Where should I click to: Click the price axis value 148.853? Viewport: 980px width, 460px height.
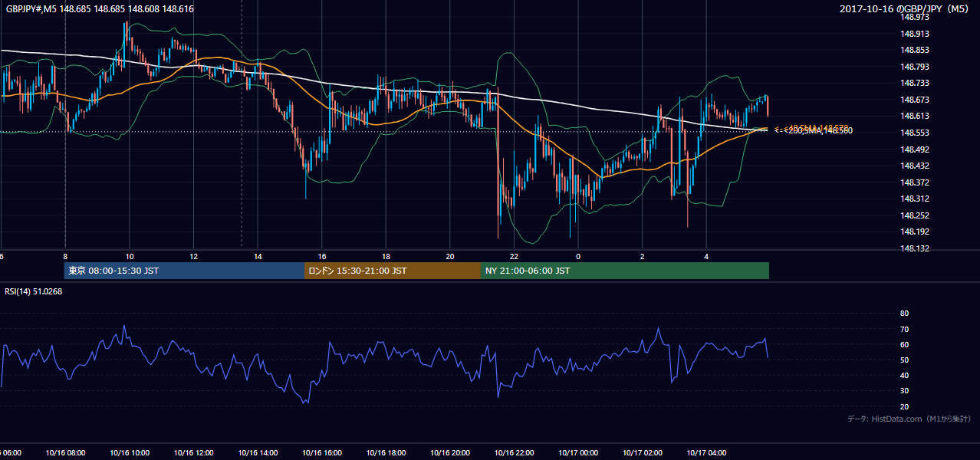click(915, 50)
